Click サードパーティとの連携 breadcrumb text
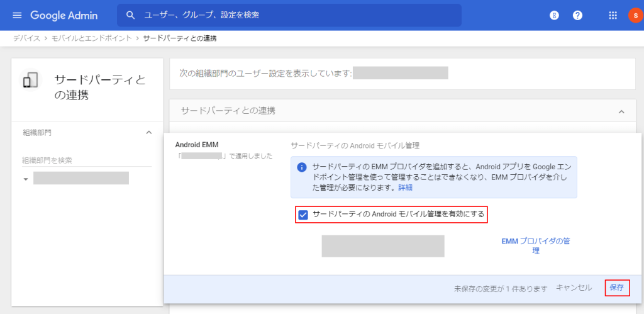Viewport: 644px width, 314px height. coord(179,38)
